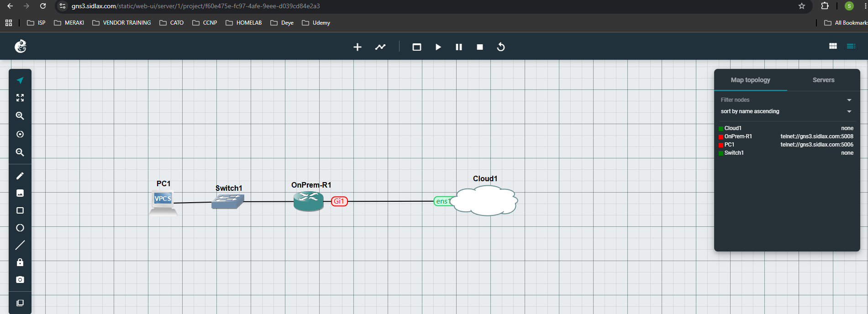The width and height of the screenshot is (868, 314).
Task: Stop all nodes with stop button
Action: pos(480,47)
